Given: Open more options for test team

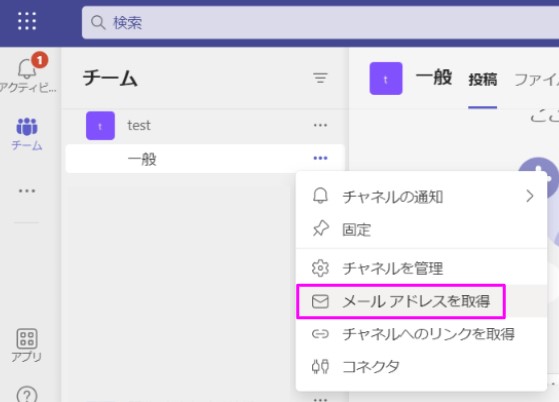Looking at the screenshot, I should [320, 125].
